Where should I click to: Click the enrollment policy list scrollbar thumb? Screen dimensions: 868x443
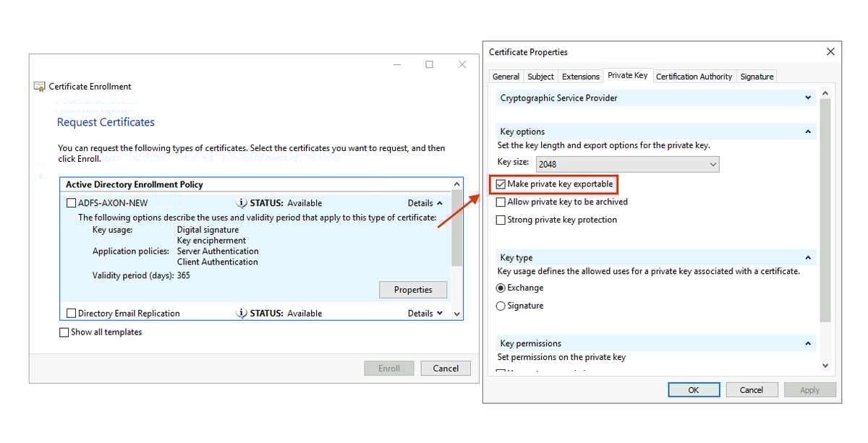(x=456, y=230)
